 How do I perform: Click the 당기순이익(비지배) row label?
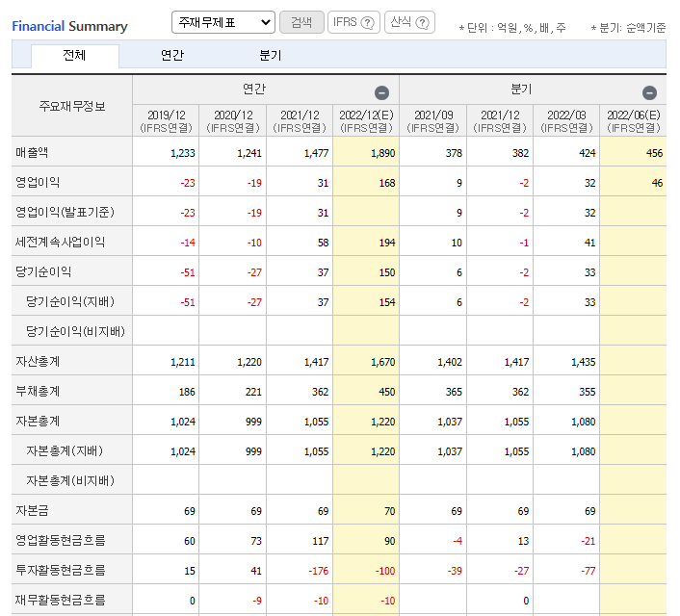(x=75, y=332)
